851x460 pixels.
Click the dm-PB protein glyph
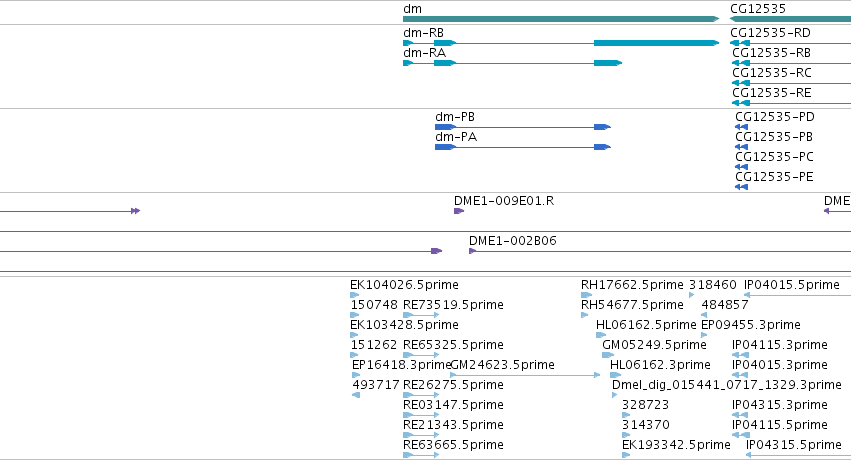(523, 127)
